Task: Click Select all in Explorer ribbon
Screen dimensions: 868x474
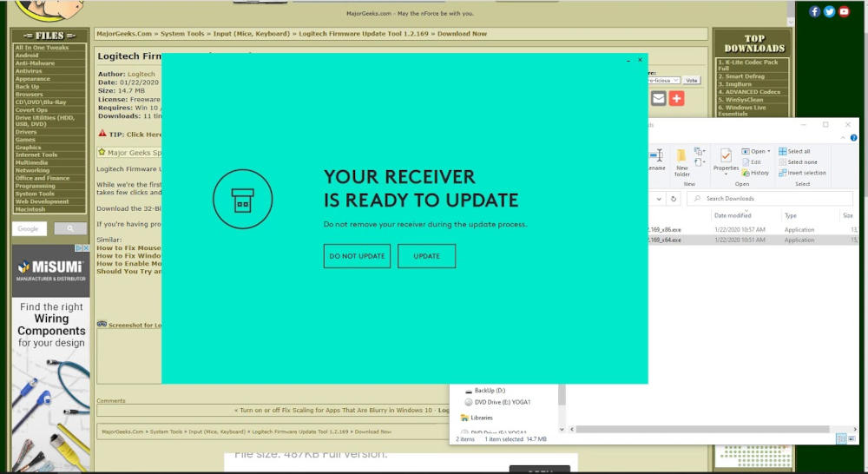Action: pyautogui.click(x=794, y=151)
